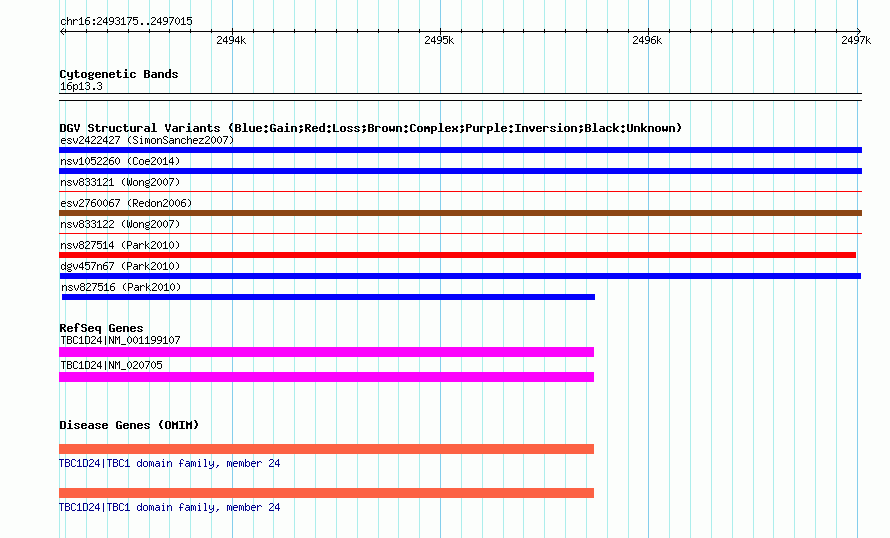This screenshot has height=538, width=890.
Task: Click the chr16:2493175..2497015 coordinate label
Action: click(x=127, y=21)
